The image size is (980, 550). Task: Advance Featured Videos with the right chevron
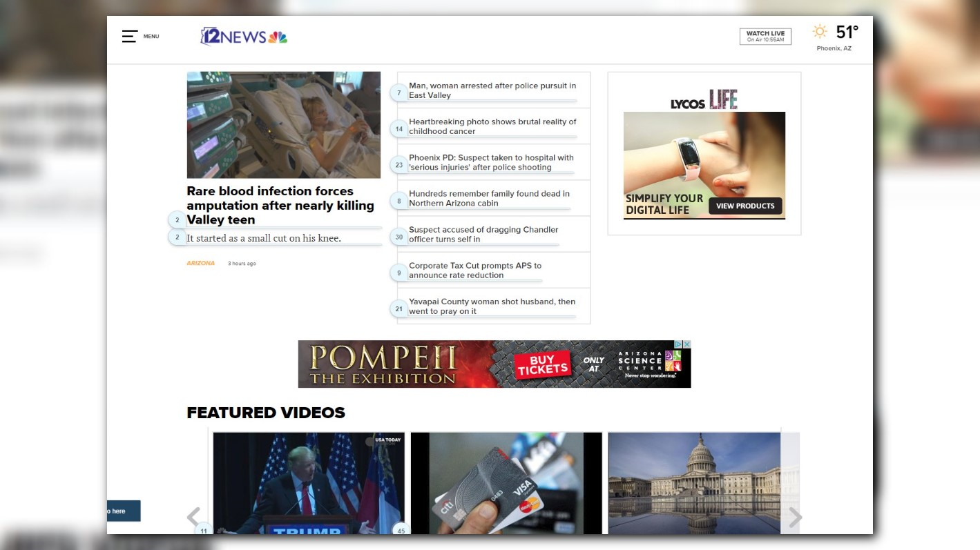pyautogui.click(x=796, y=518)
